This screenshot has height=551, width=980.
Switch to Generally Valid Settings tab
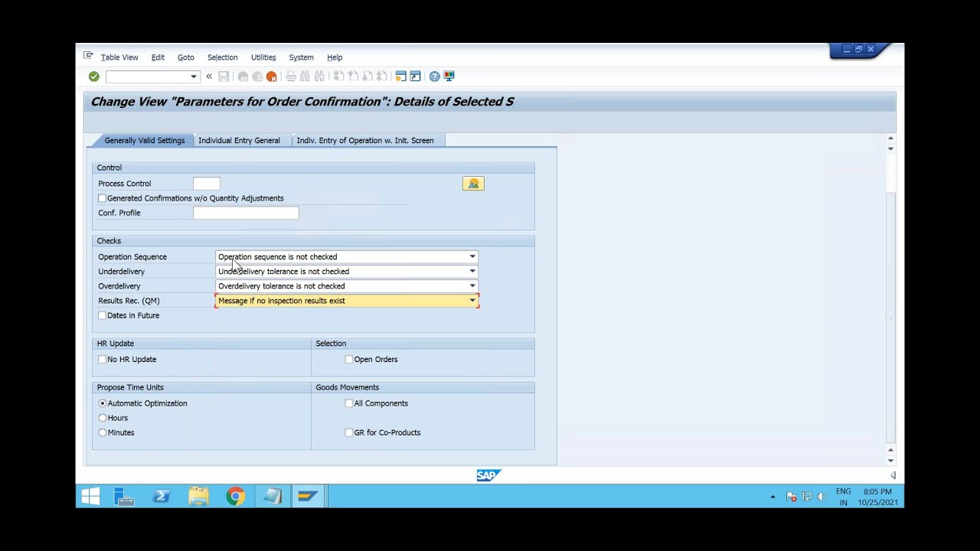point(145,141)
